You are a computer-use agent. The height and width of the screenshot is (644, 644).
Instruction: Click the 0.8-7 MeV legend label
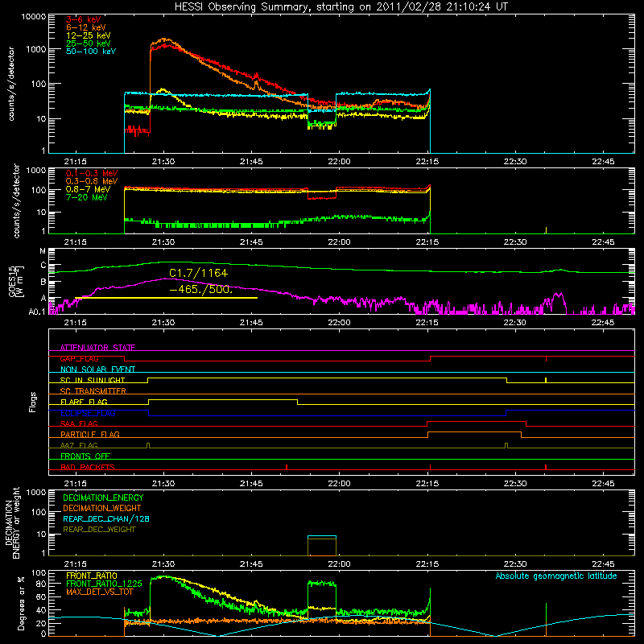88,189
